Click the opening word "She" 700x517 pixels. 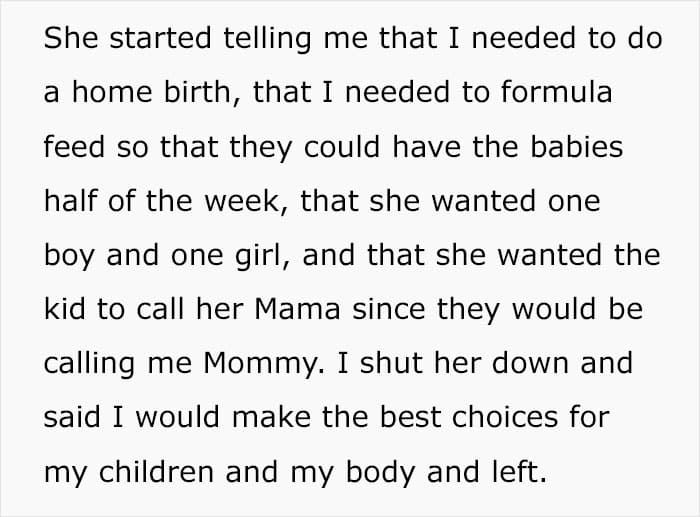pos(71,38)
